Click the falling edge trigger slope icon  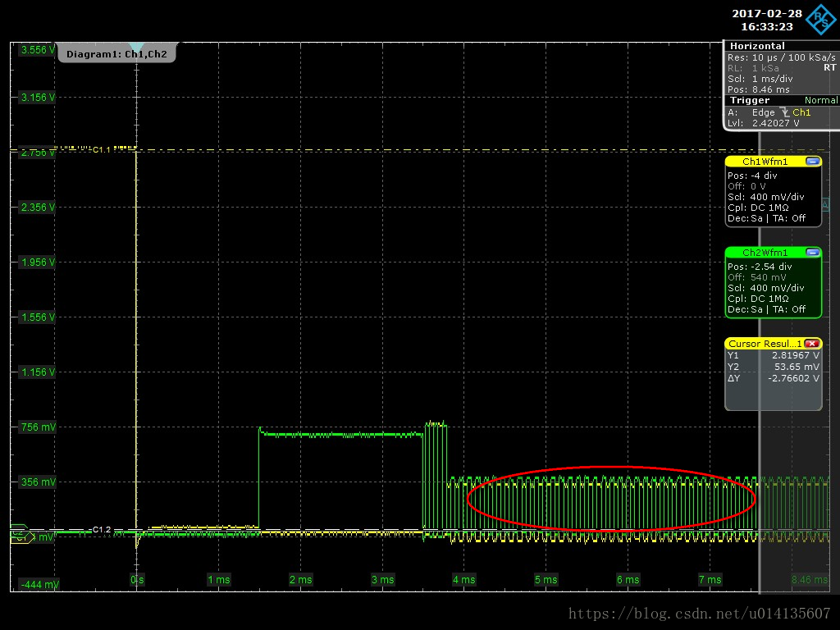pyautogui.click(x=785, y=112)
